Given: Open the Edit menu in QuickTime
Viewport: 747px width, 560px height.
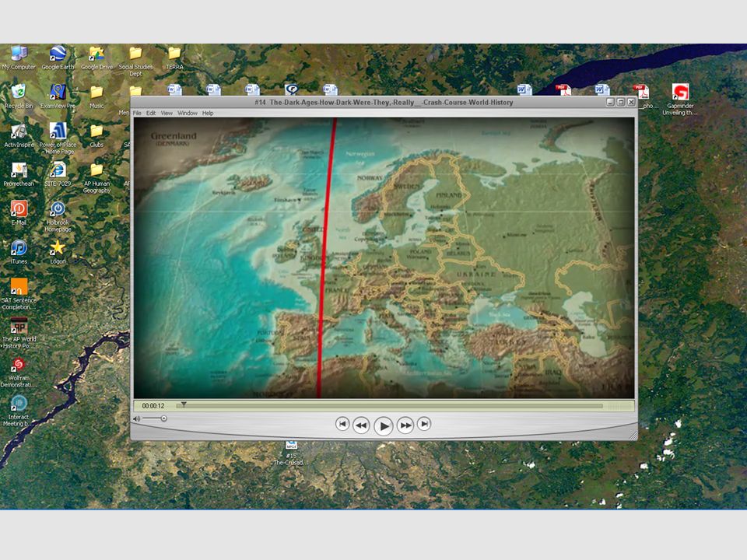Looking at the screenshot, I should click(x=151, y=113).
